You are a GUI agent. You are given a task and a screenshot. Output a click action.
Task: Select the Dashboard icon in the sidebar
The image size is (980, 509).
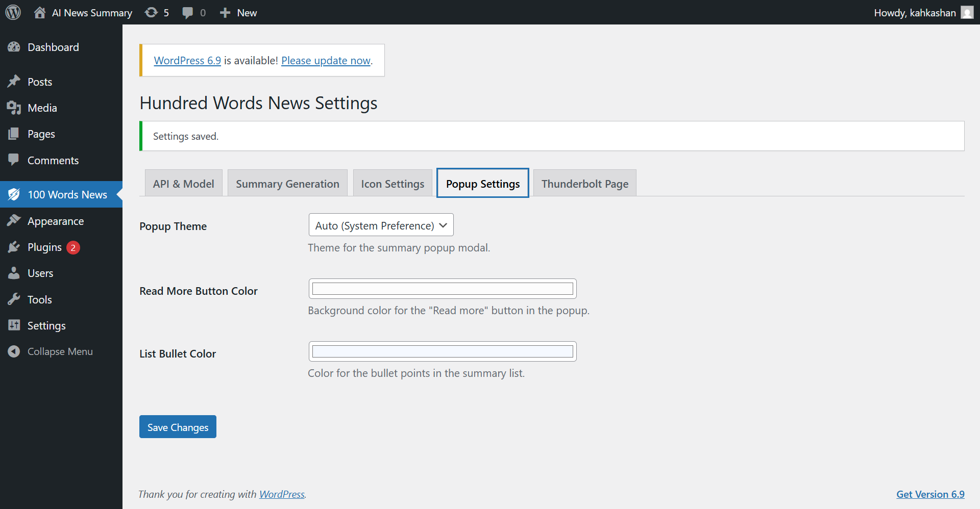14,47
